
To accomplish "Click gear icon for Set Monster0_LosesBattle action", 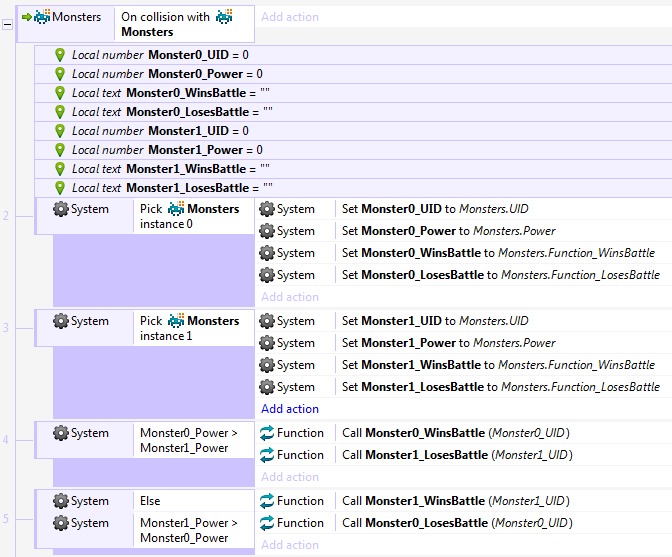I will coord(267,275).
